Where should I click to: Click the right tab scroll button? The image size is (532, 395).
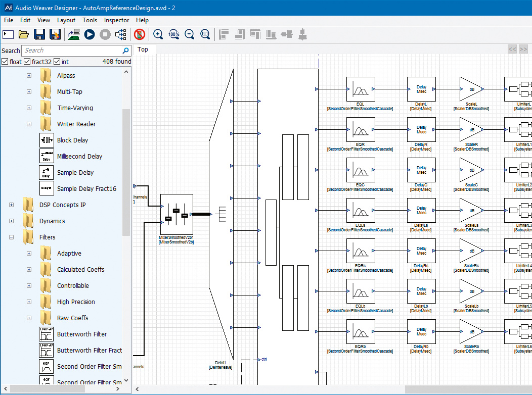click(x=523, y=49)
